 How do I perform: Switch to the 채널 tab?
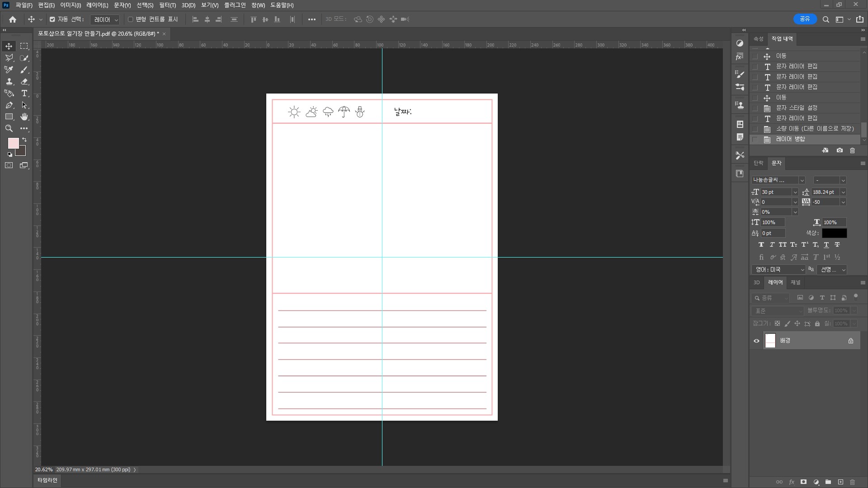click(x=795, y=282)
